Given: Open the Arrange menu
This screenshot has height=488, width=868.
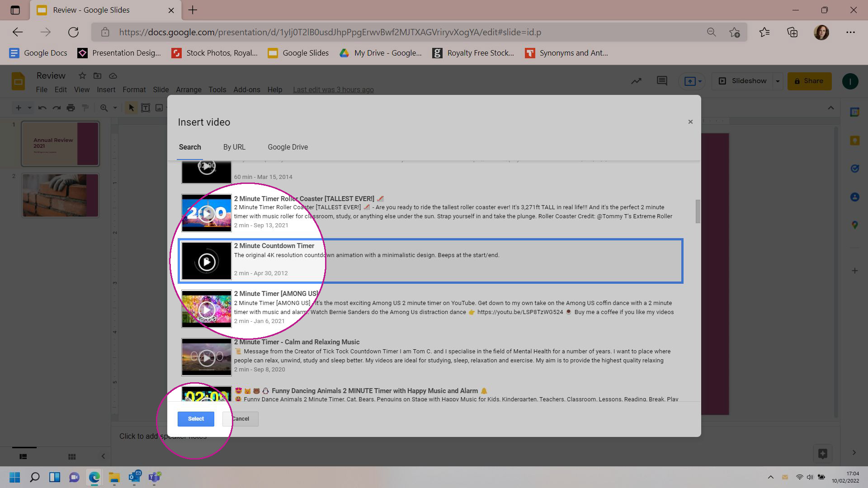Looking at the screenshot, I should 189,89.
